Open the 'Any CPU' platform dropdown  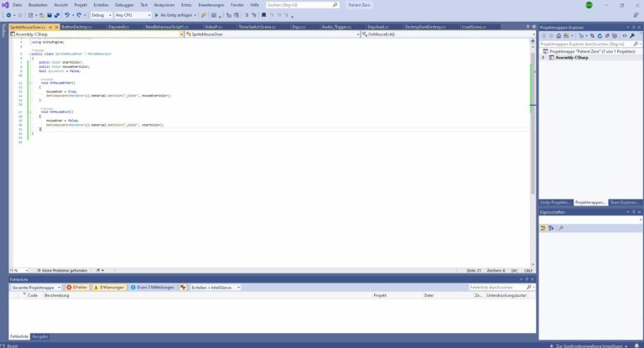(132, 15)
